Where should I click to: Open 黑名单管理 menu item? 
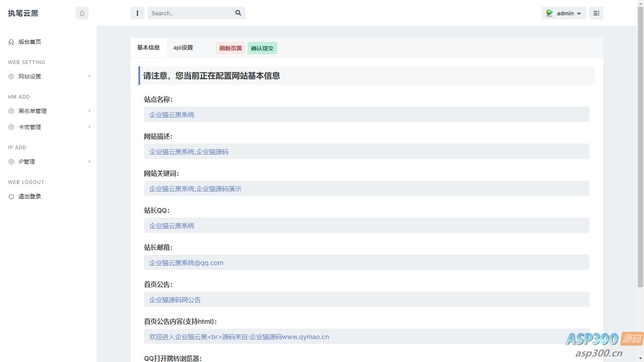click(x=33, y=111)
